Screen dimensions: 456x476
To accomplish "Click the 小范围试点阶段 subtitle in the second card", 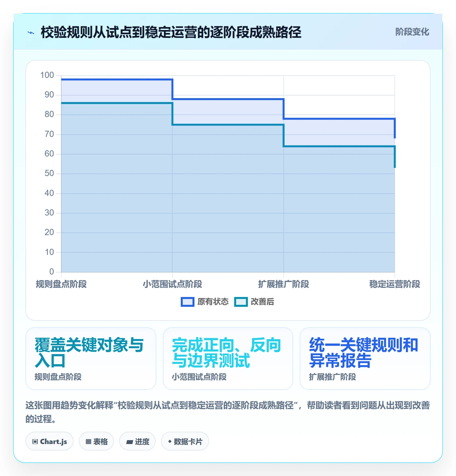I will click(199, 377).
